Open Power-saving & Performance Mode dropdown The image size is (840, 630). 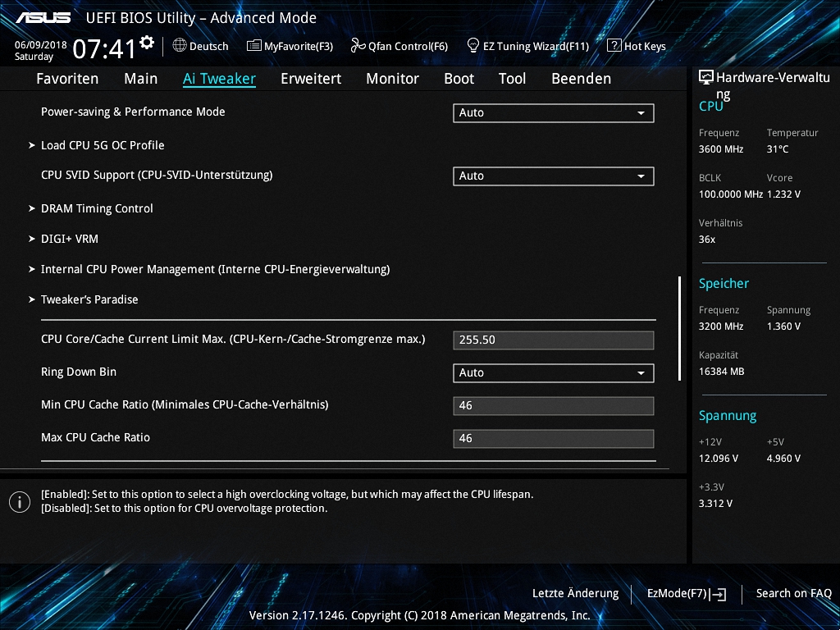click(x=554, y=113)
